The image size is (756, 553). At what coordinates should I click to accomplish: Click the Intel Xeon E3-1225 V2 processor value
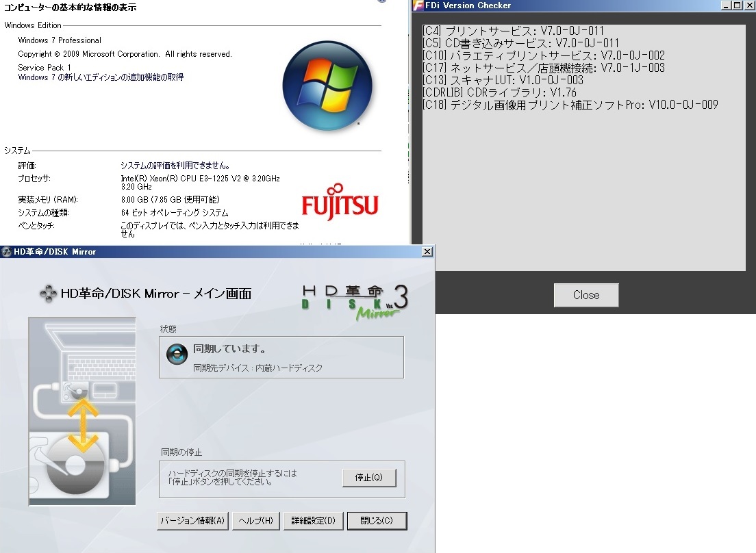tap(200, 183)
